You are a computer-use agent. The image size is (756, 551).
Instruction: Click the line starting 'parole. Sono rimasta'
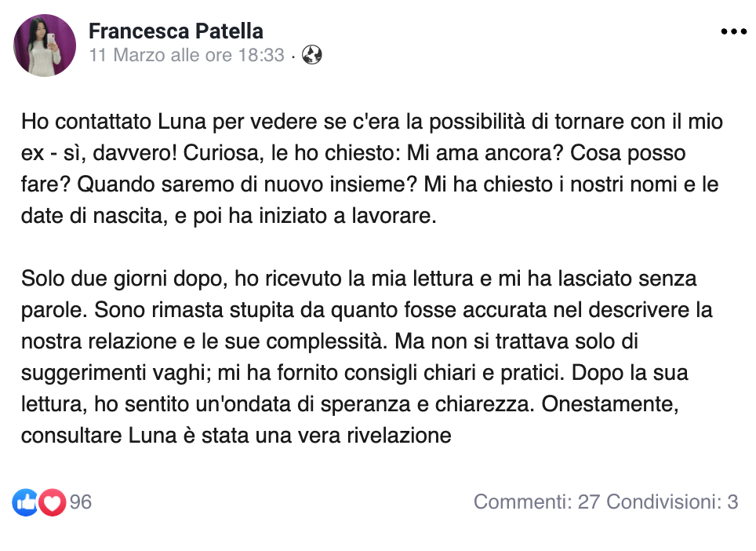click(x=367, y=310)
